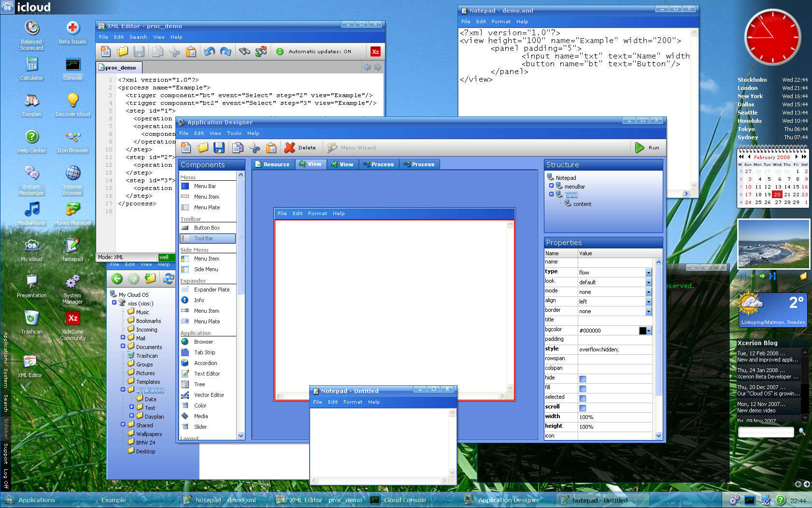The height and width of the screenshot is (508, 812).
Task: Click the width property value field
Action: coord(614,417)
